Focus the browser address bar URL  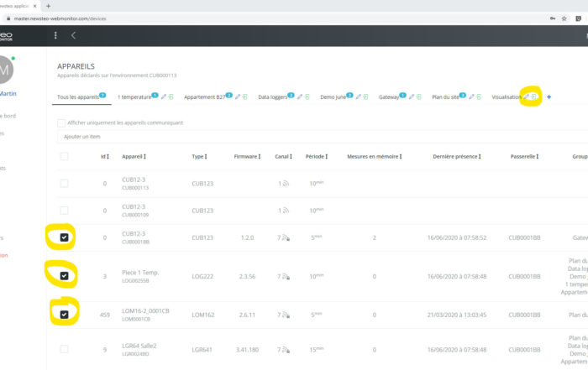60,18
